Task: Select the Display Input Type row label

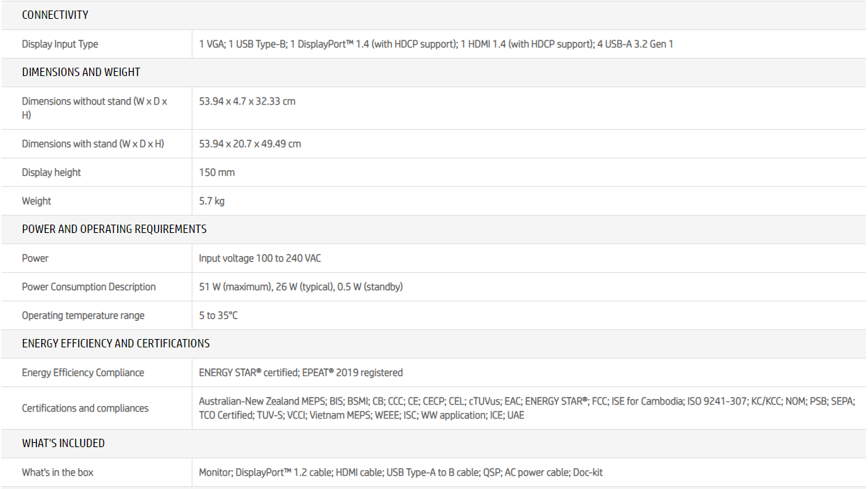Action: click(x=60, y=44)
